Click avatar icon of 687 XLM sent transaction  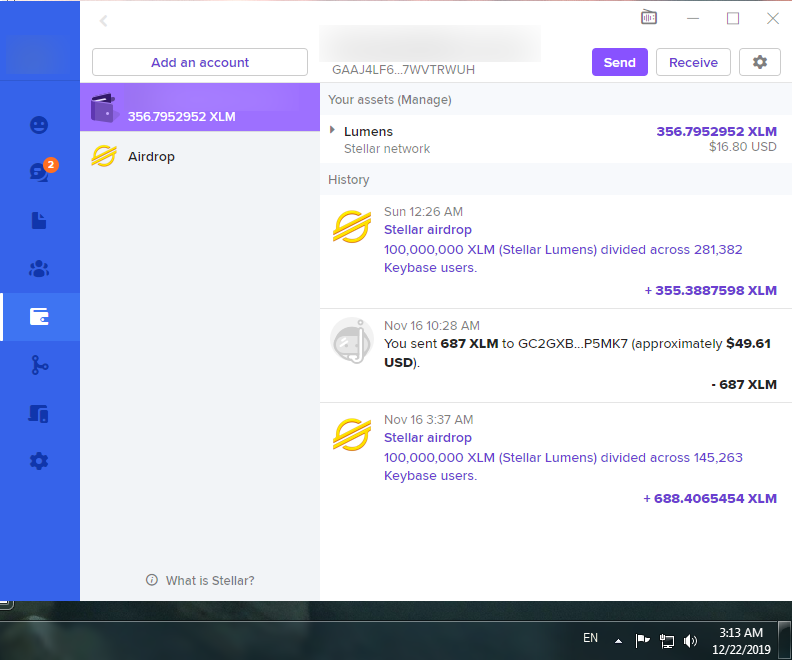coord(352,340)
